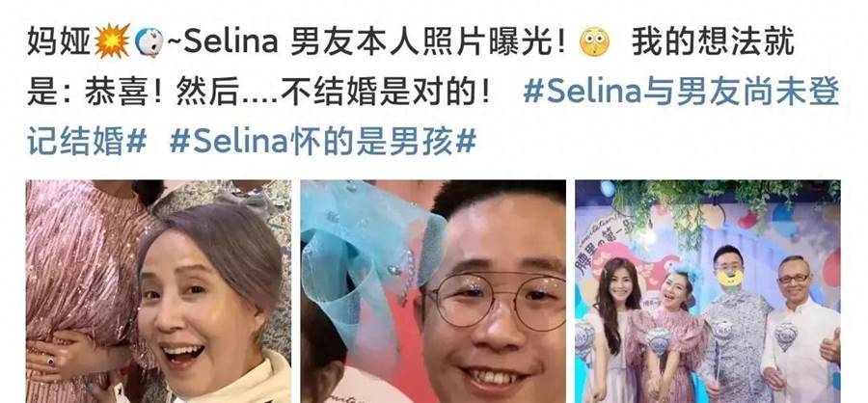The height and width of the screenshot is (403, 868).
Task: Open the group photo of four people
Action: pos(708,291)
